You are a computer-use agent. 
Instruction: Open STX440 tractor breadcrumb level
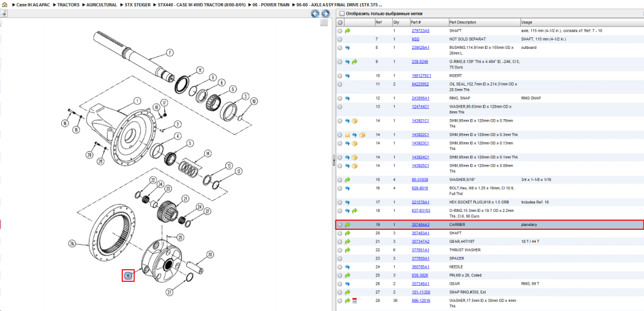pos(201,5)
